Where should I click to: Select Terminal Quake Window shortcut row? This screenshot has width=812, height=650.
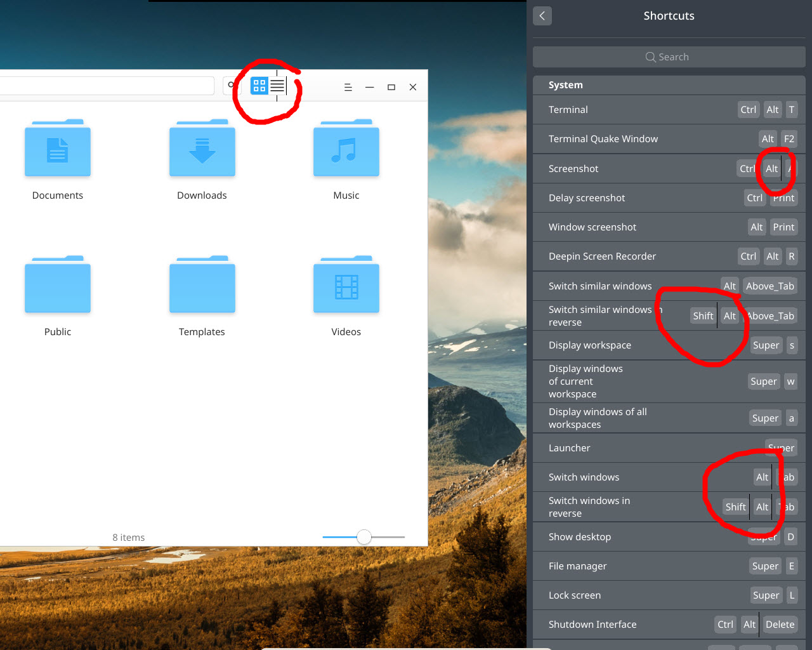tap(669, 139)
